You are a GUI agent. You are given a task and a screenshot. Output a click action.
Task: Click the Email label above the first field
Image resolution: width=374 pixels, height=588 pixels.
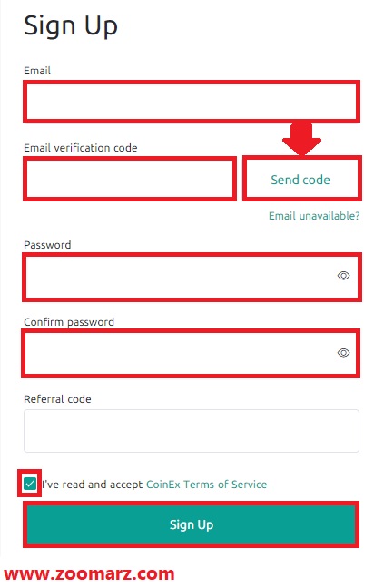coord(36,71)
